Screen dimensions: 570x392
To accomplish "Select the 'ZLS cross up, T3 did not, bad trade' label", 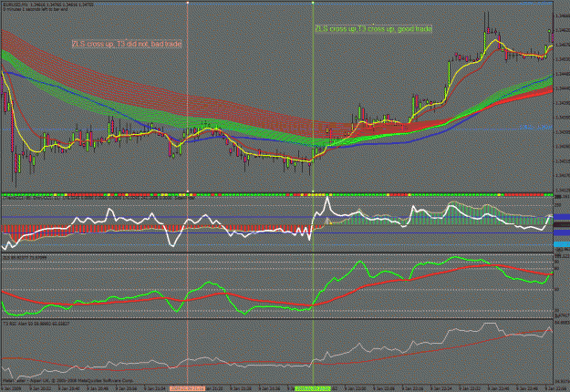I will [x=127, y=44].
